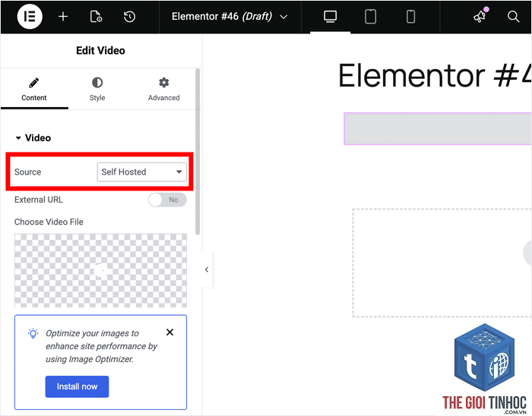Click the lightbulb tip icon
The height and width of the screenshot is (416, 532).
click(x=33, y=333)
